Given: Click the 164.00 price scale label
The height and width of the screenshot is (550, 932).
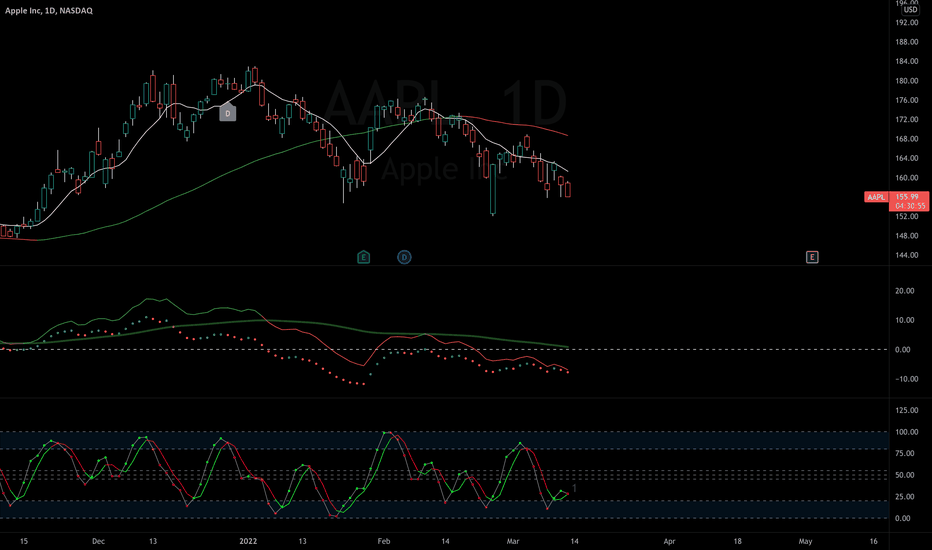Looking at the screenshot, I should pyautogui.click(x=906, y=158).
